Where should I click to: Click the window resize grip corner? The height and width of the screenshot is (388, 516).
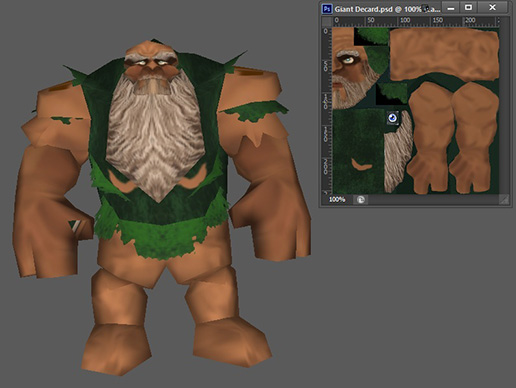click(x=505, y=200)
